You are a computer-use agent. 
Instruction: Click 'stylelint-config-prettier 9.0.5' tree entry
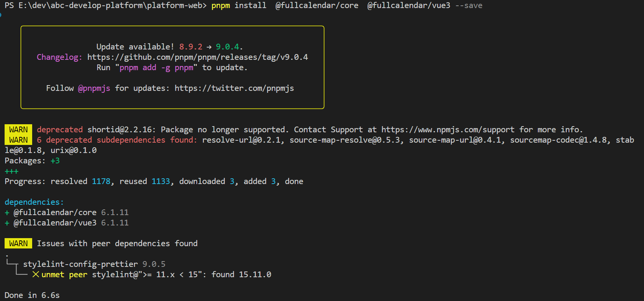click(x=94, y=264)
